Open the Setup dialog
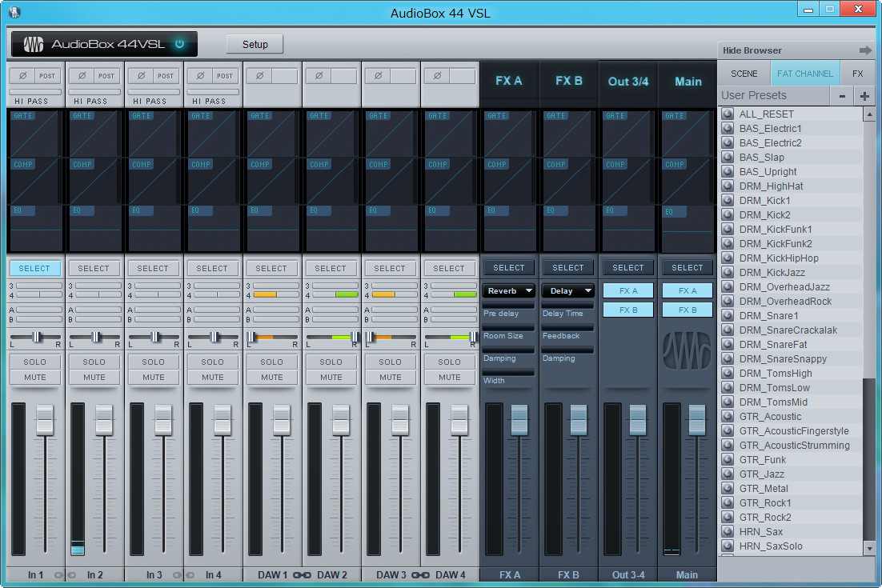The width and height of the screenshot is (882, 588). coord(255,45)
